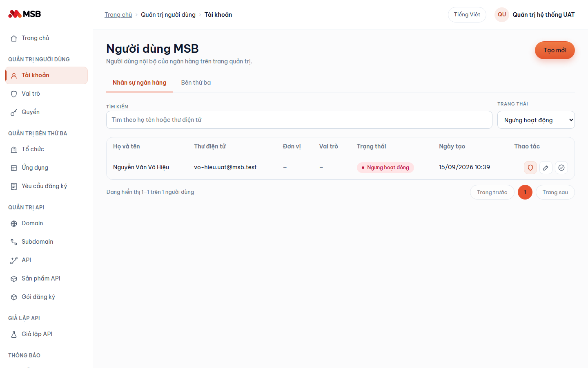Click the GIẢ LẬP API section label

(24, 318)
